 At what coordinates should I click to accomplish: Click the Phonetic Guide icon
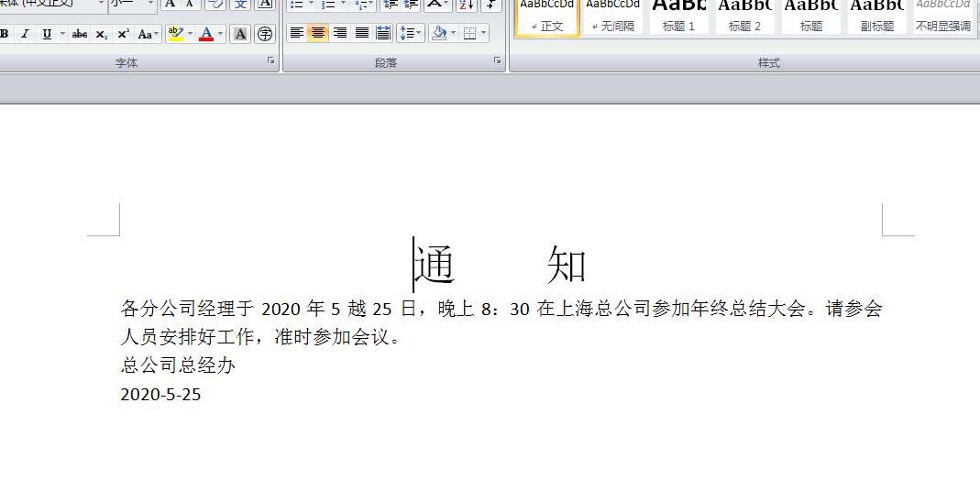point(240,4)
